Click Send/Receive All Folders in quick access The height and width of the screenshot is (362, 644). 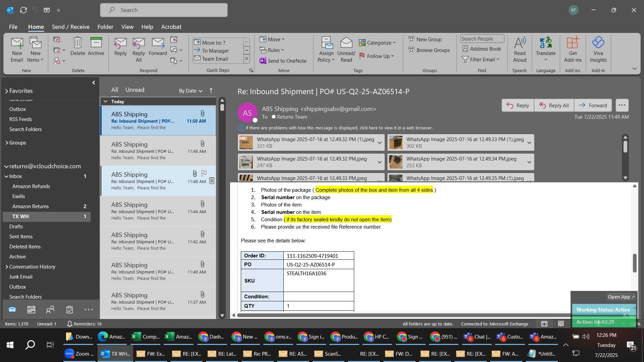pos(23,10)
